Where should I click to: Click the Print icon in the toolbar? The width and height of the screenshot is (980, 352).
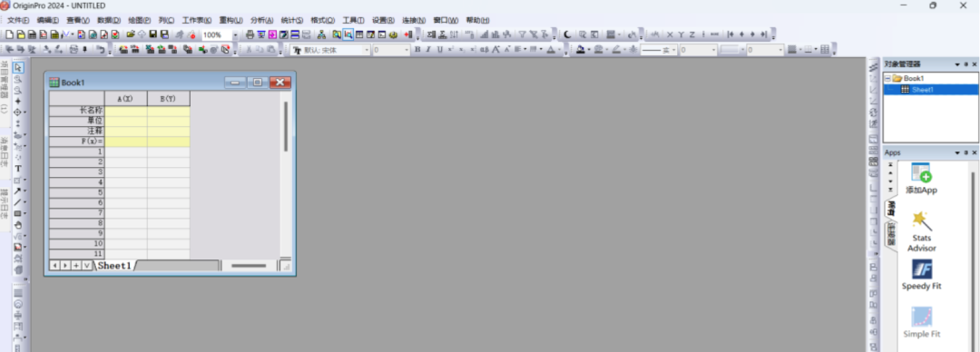tap(250, 35)
